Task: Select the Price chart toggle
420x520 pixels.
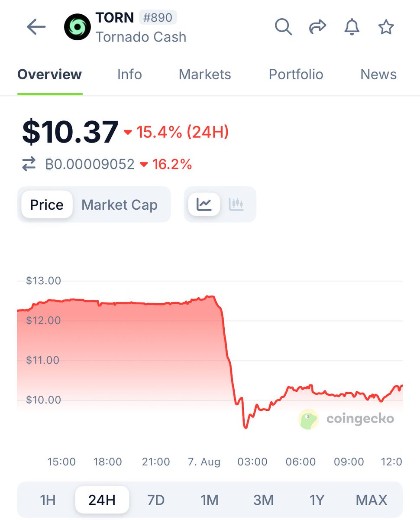Action: (x=47, y=205)
